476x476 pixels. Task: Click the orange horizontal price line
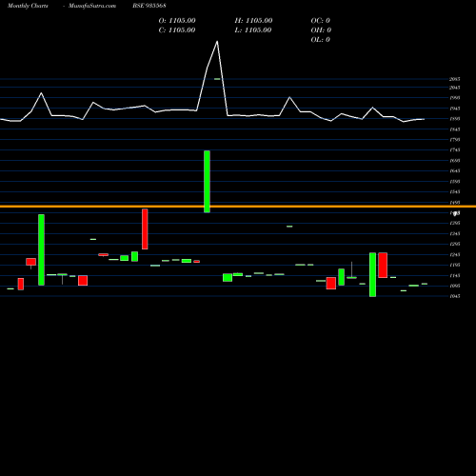238,207
